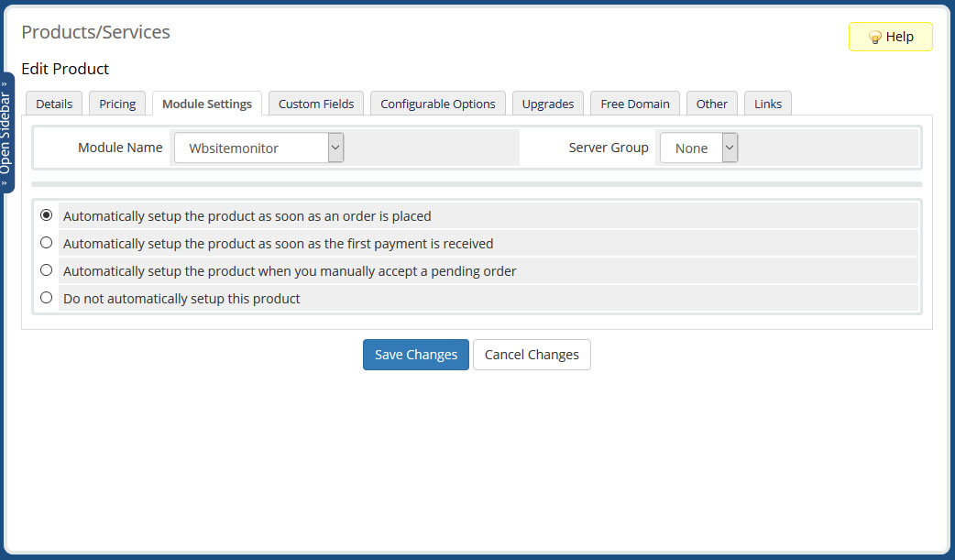This screenshot has width=955, height=560.
Task: Switch to the Pricing tab
Action: (117, 104)
